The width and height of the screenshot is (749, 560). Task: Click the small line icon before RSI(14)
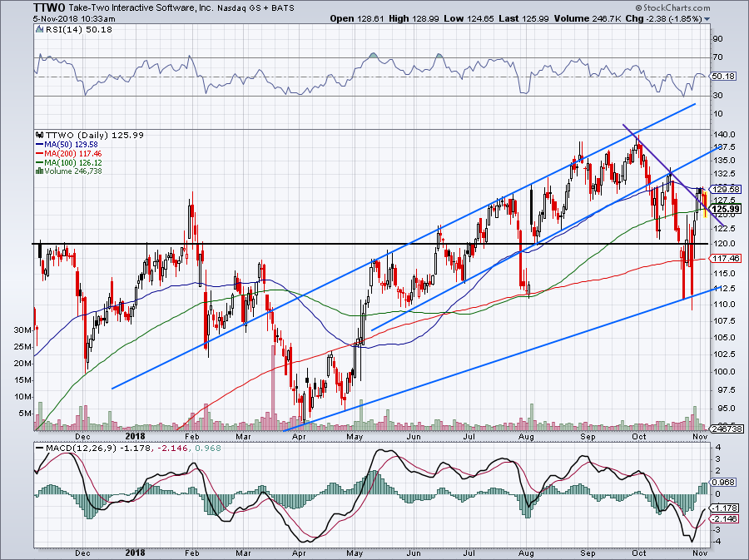pyautogui.click(x=39, y=30)
